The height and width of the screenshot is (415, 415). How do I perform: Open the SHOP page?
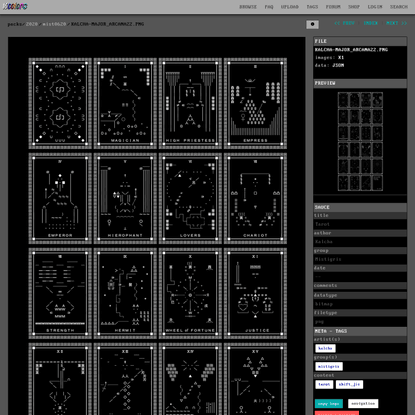(354, 7)
